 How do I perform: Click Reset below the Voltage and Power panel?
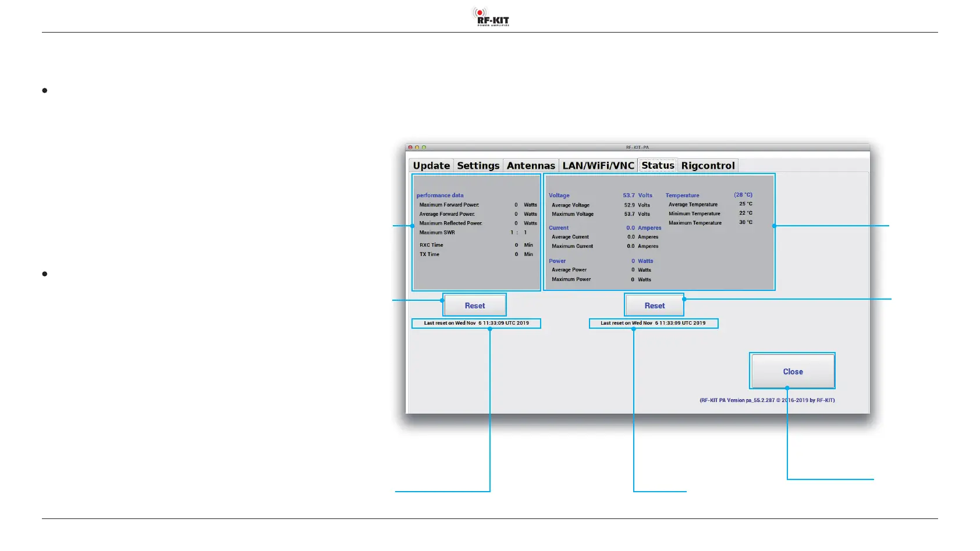pyautogui.click(x=655, y=305)
